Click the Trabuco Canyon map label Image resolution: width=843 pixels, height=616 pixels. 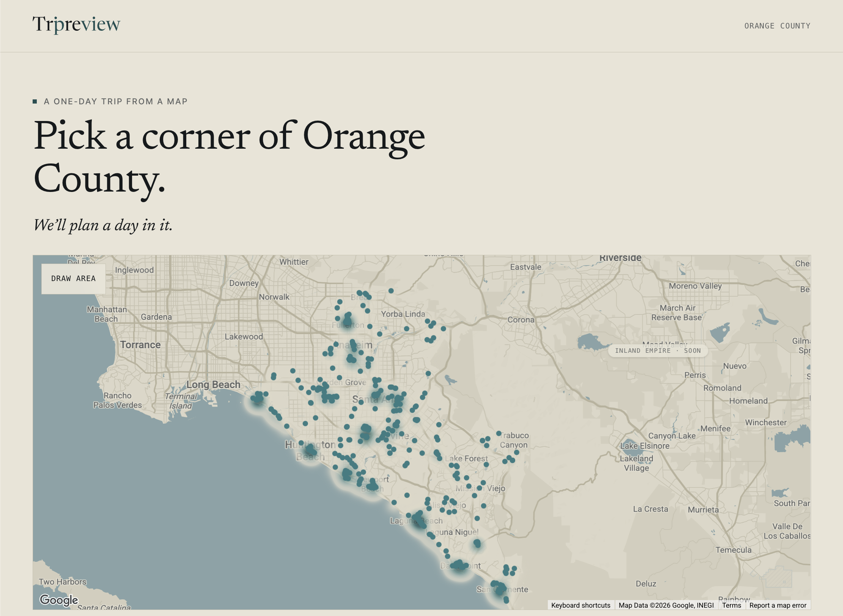[514, 440]
